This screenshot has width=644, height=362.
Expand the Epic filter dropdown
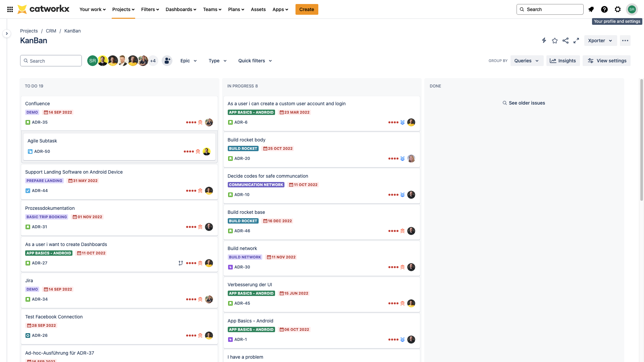tap(189, 61)
